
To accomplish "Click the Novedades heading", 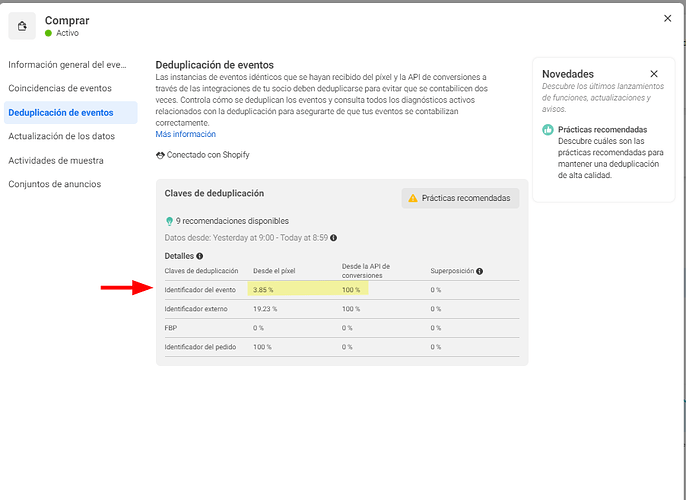I will (x=568, y=74).
